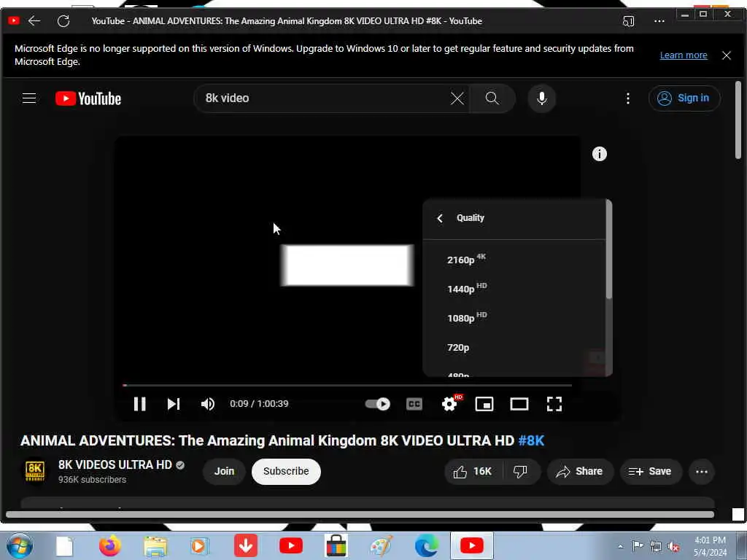This screenshot has width=747, height=560.
Task: Enter full screen mode
Action: 554,404
